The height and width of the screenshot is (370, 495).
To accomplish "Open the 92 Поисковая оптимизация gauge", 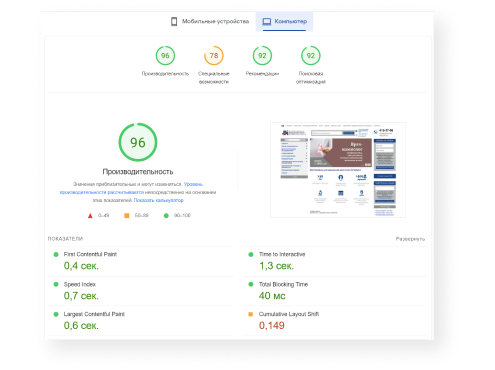I will (x=311, y=55).
